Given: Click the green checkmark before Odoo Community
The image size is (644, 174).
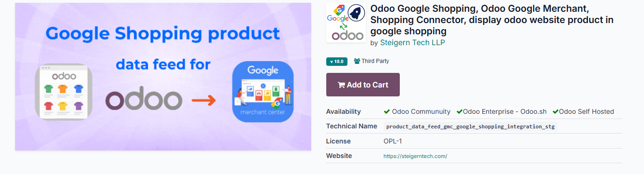Looking at the screenshot, I should pos(387,111).
